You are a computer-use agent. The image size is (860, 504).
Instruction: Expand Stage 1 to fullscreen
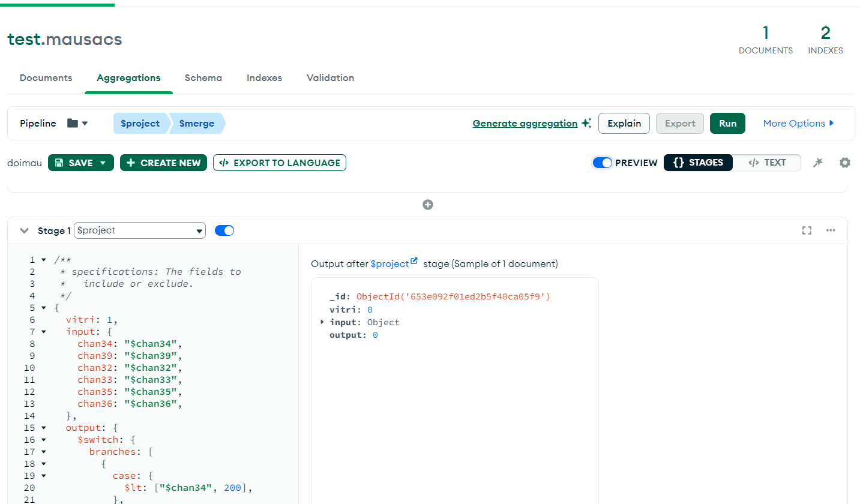click(x=807, y=230)
